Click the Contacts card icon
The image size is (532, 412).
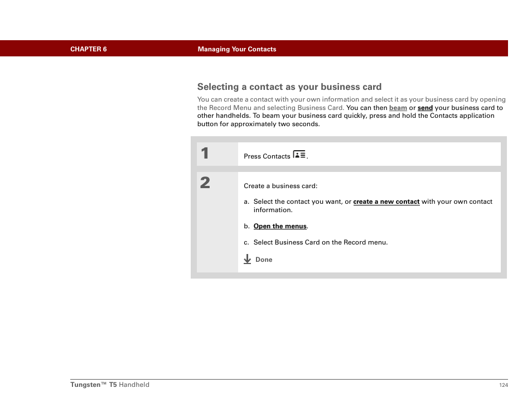tap(299, 155)
